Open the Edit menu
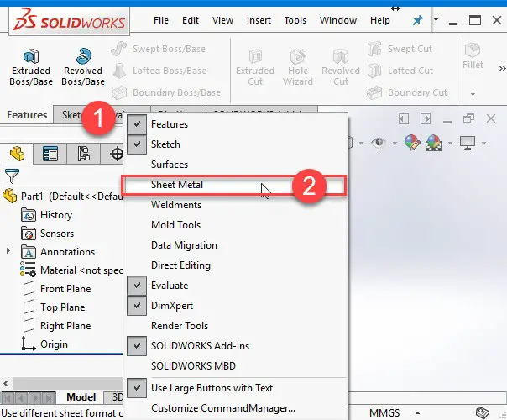Screen dimensions: 507x420 point(190,20)
